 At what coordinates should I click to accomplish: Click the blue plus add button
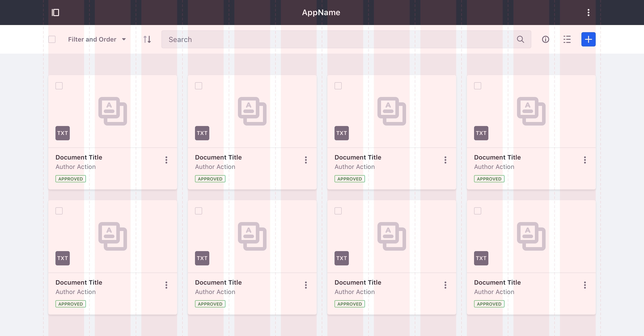pos(588,40)
